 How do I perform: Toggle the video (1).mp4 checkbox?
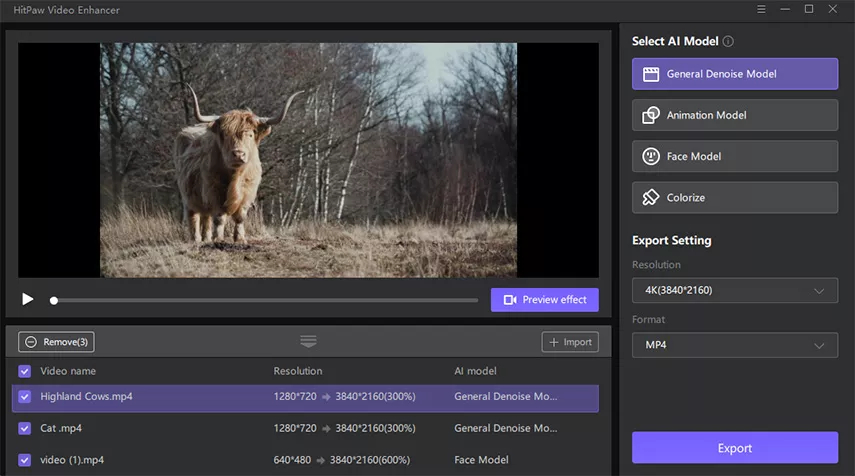(x=25, y=460)
